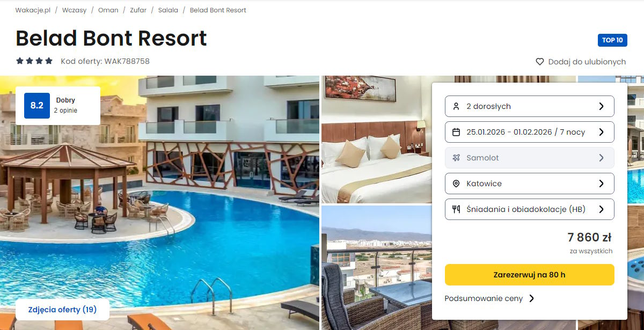
Task: Open the Katowice departure city selector
Action: 530,184
